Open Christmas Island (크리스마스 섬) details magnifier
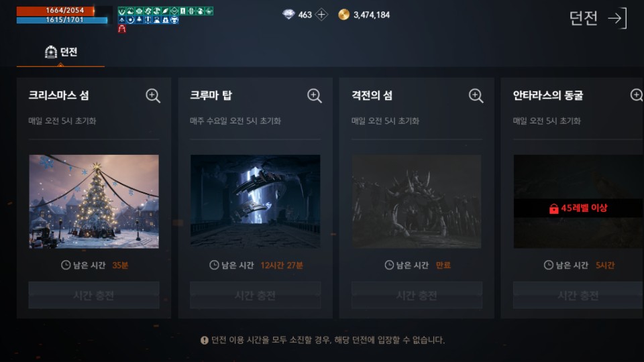Screen dimensions: 644x362 153,96
